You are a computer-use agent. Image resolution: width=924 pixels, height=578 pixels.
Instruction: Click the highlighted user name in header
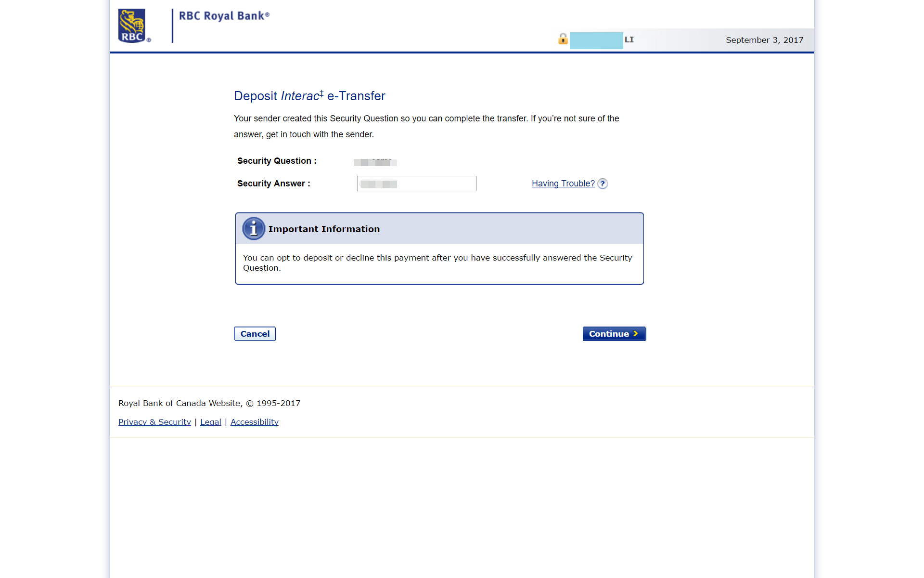[x=596, y=40]
